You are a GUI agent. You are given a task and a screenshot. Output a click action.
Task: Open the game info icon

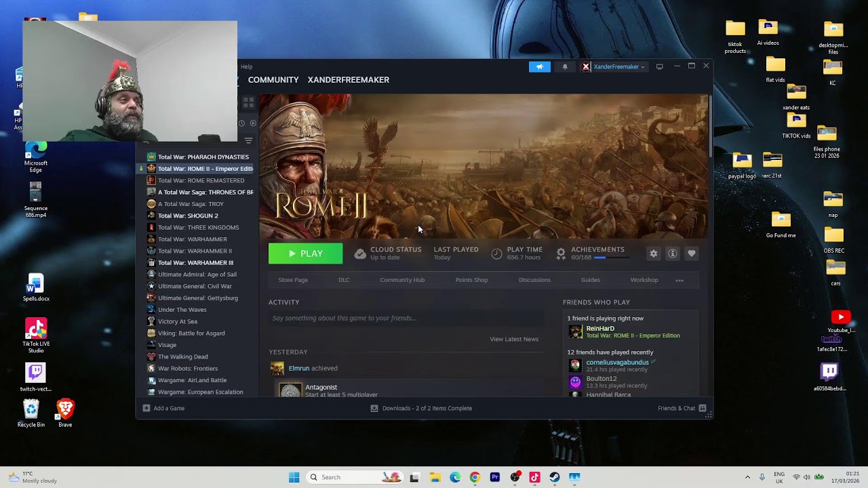pyautogui.click(x=673, y=253)
